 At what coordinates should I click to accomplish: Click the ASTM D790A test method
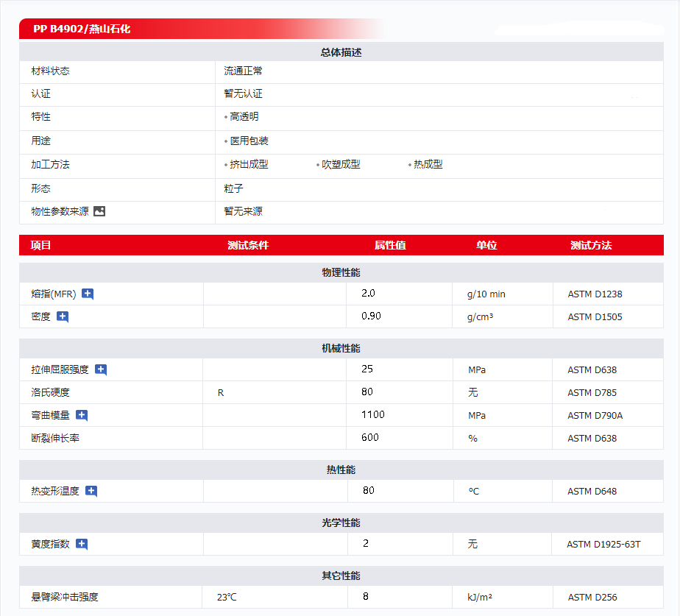click(595, 416)
